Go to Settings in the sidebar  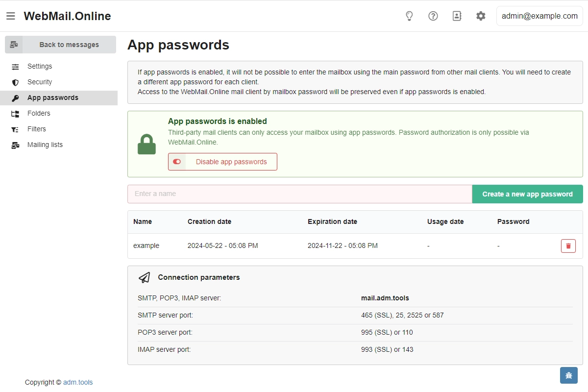40,66
